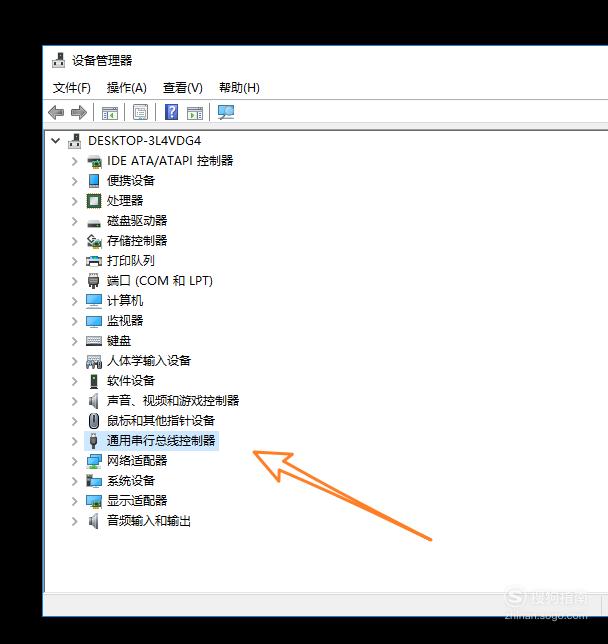Click the DESKTOP-3L4VDG4 computer icon
The image size is (608, 644).
coord(74,141)
